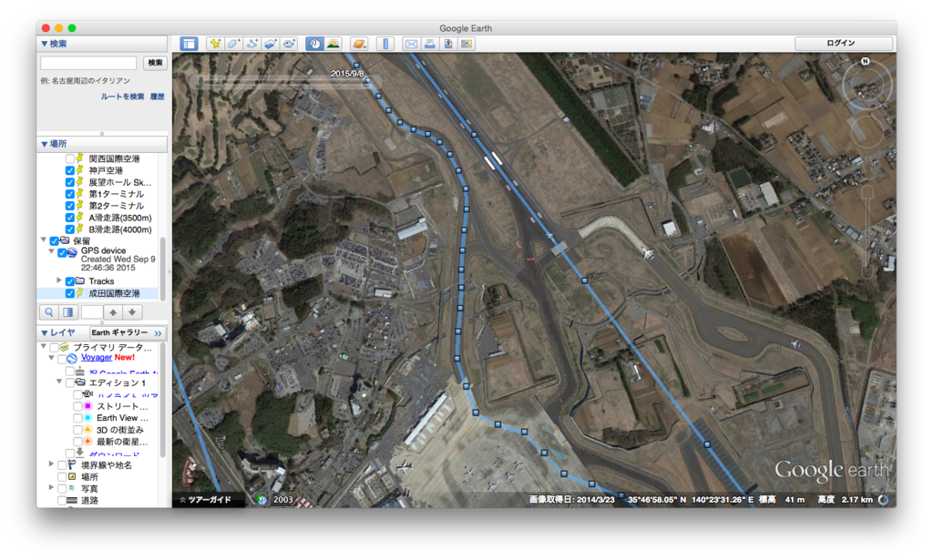Image resolution: width=933 pixels, height=560 pixels.
Task: Click the historical imagery globe icon near 2003
Action: [261, 499]
